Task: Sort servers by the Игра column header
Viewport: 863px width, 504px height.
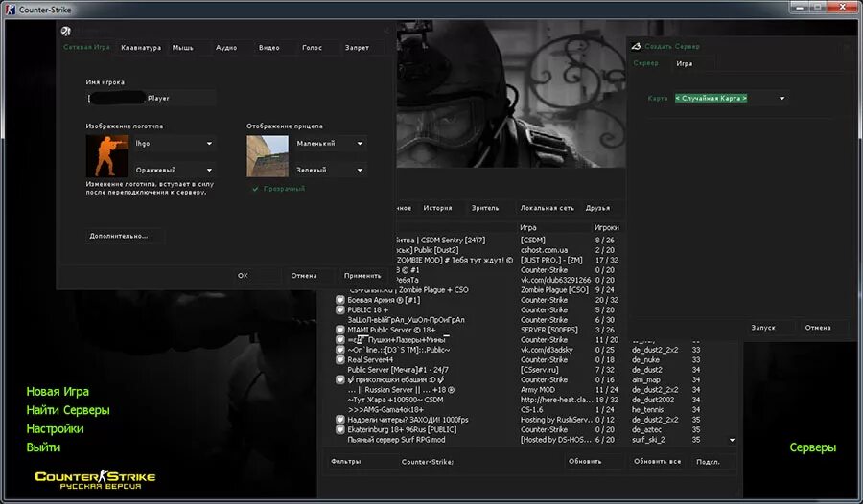Action: (x=553, y=227)
